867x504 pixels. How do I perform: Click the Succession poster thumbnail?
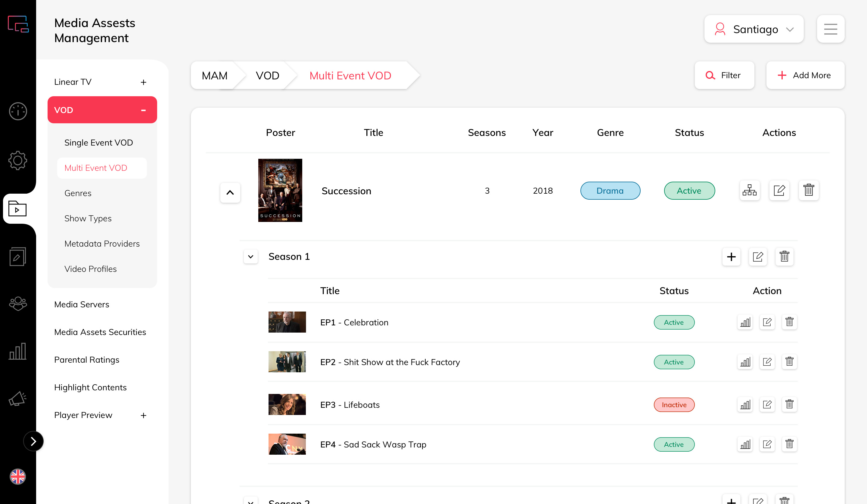tap(280, 190)
